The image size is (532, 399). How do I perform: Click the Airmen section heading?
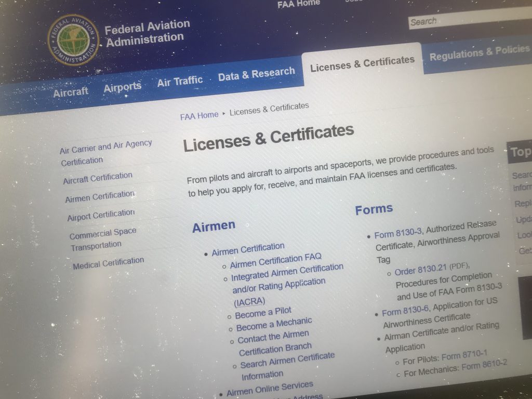coord(214,227)
